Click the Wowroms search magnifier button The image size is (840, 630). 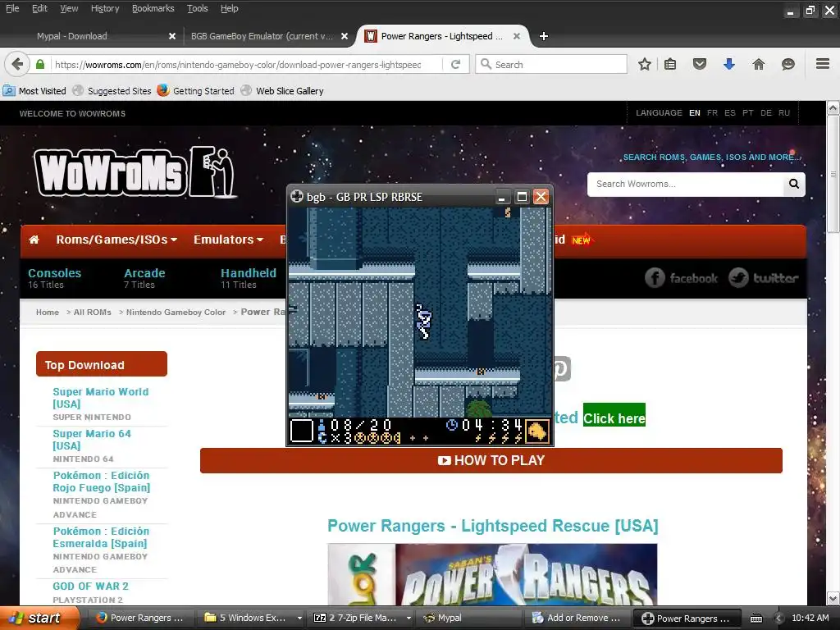click(x=794, y=185)
